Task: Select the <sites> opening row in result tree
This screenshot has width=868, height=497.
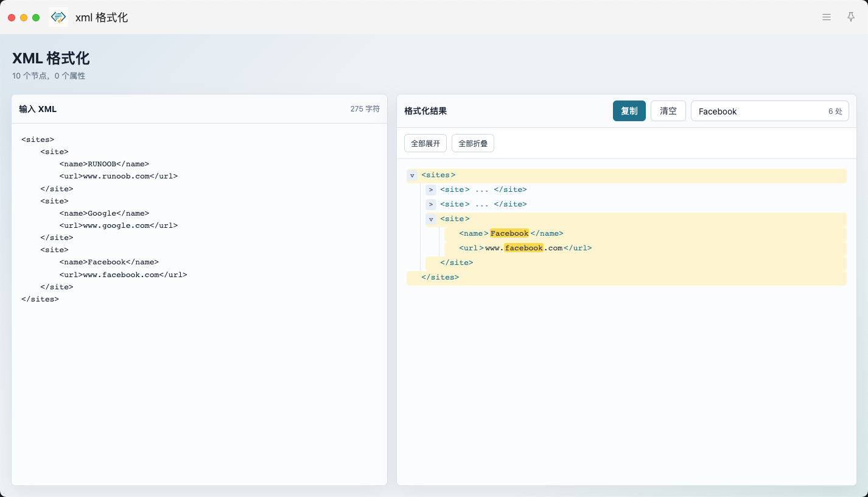Action: (626, 175)
